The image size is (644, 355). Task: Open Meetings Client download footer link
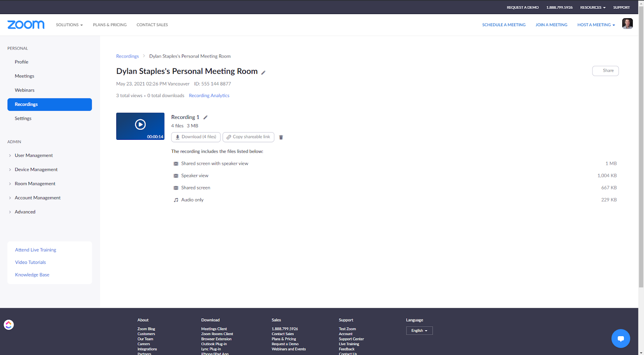tap(214, 329)
